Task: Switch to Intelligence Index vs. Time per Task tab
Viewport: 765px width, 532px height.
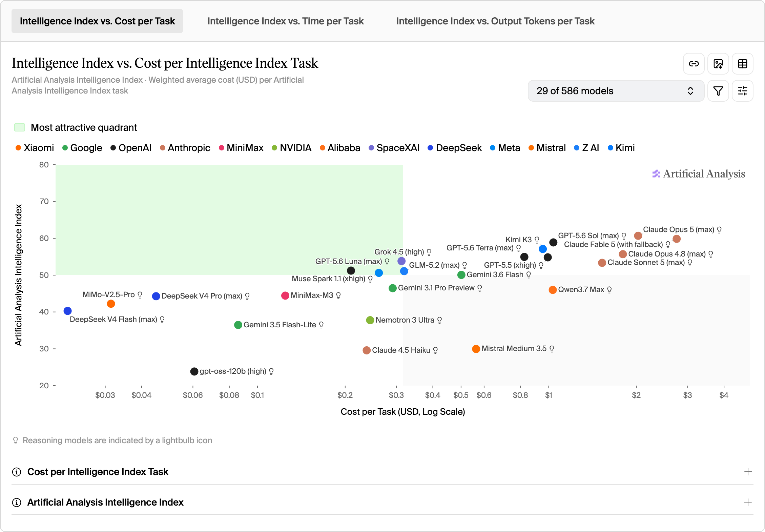Action: click(285, 21)
